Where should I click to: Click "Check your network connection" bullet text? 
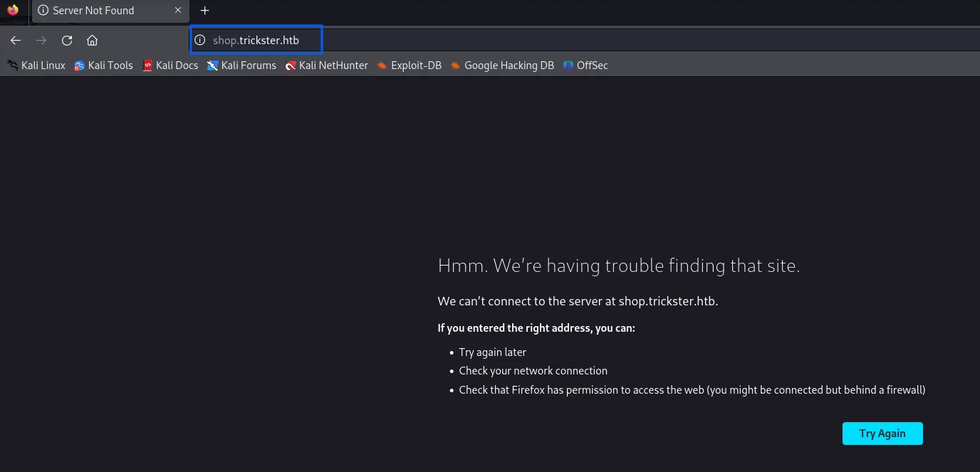(x=533, y=371)
